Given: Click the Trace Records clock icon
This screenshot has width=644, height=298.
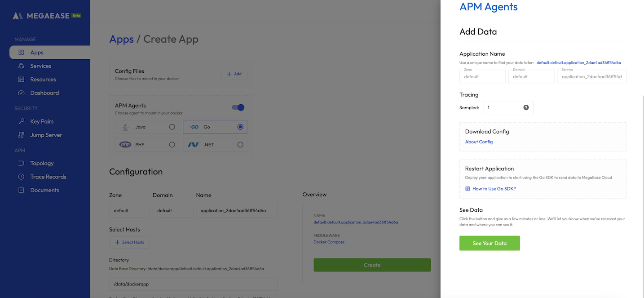Looking at the screenshot, I should 21,177.
